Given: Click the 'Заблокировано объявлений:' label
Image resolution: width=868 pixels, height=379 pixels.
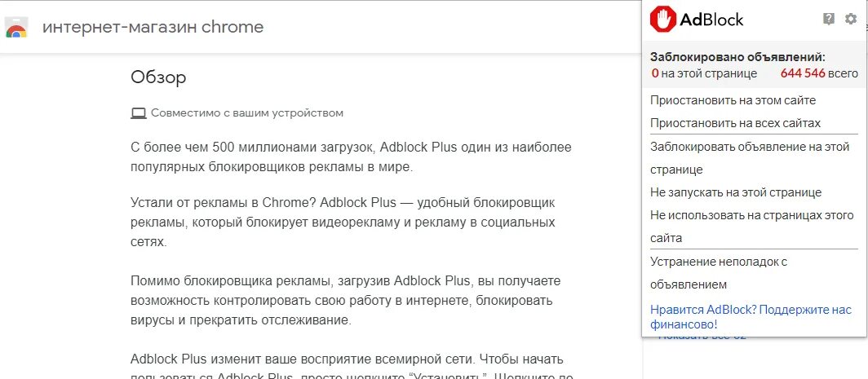Looking at the screenshot, I should click(x=737, y=57).
